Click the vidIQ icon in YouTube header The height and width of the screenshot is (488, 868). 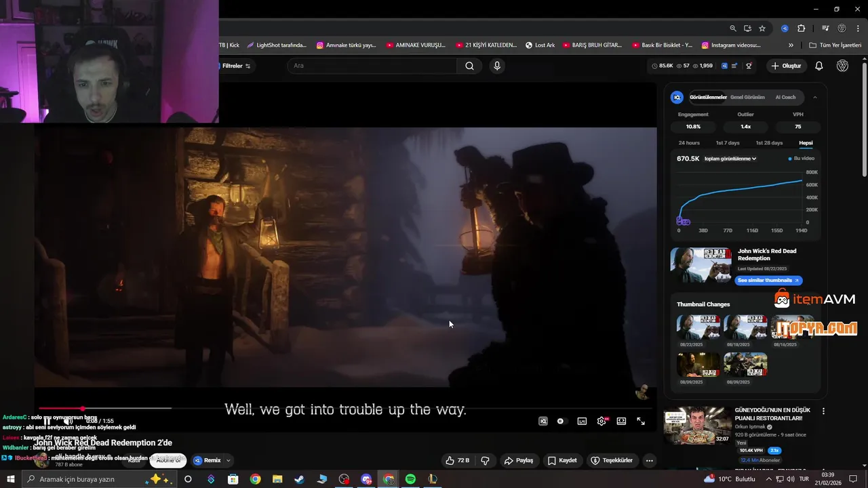(724, 66)
